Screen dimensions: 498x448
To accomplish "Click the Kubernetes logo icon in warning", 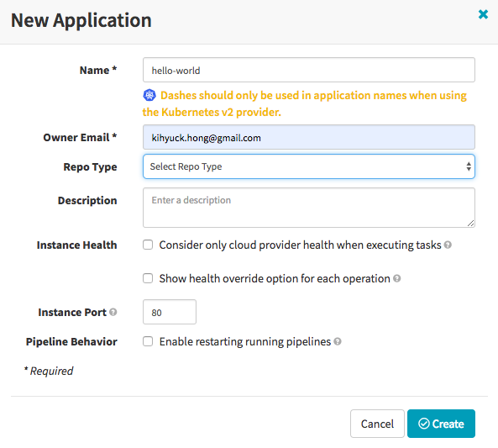I will point(149,95).
